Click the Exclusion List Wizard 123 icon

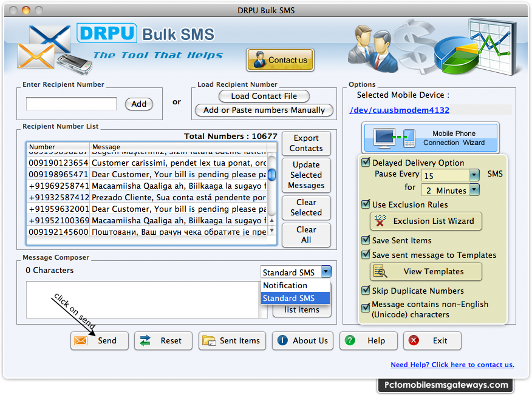tap(380, 221)
